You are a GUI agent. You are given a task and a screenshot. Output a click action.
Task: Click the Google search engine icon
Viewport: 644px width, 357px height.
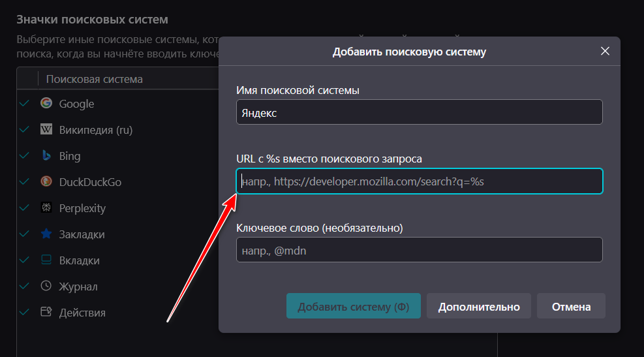[x=46, y=103]
